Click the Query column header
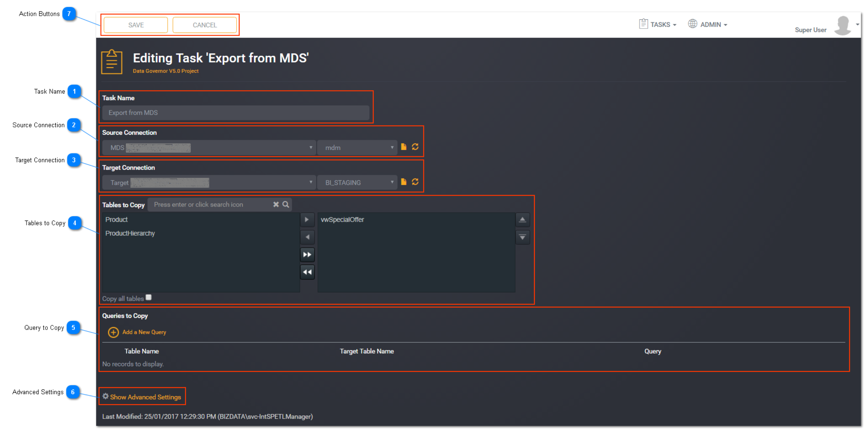The width and height of the screenshot is (868, 432). [653, 351]
